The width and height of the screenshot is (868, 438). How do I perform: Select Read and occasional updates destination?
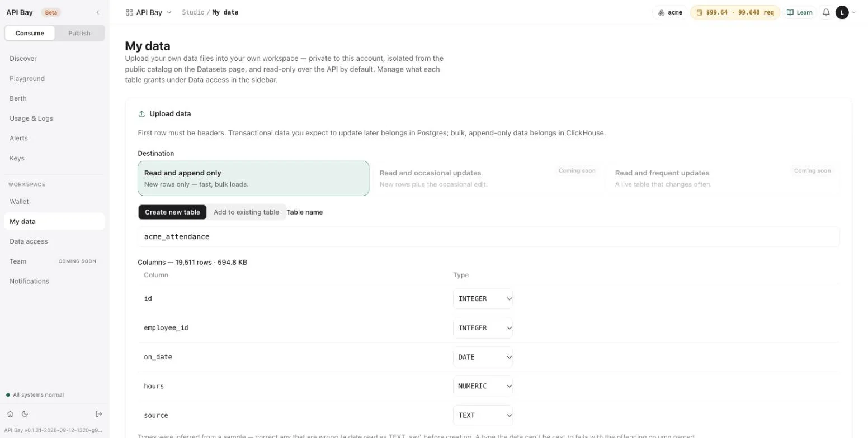pyautogui.click(x=489, y=178)
